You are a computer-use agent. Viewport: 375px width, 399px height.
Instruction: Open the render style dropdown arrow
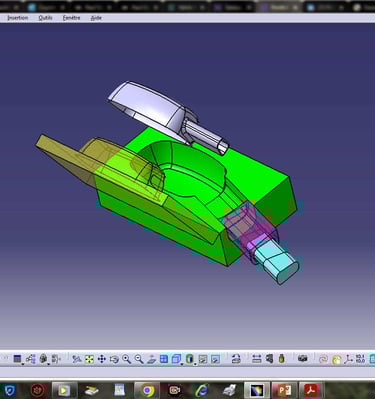coord(195,364)
